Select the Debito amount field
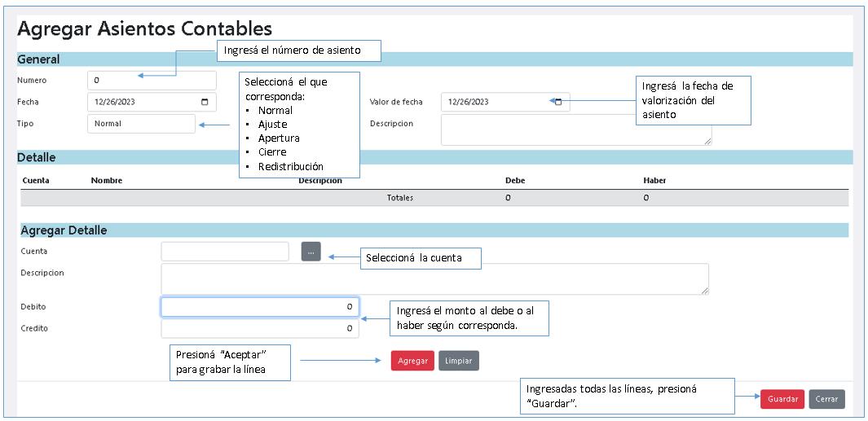The height and width of the screenshot is (421, 868). (259, 307)
